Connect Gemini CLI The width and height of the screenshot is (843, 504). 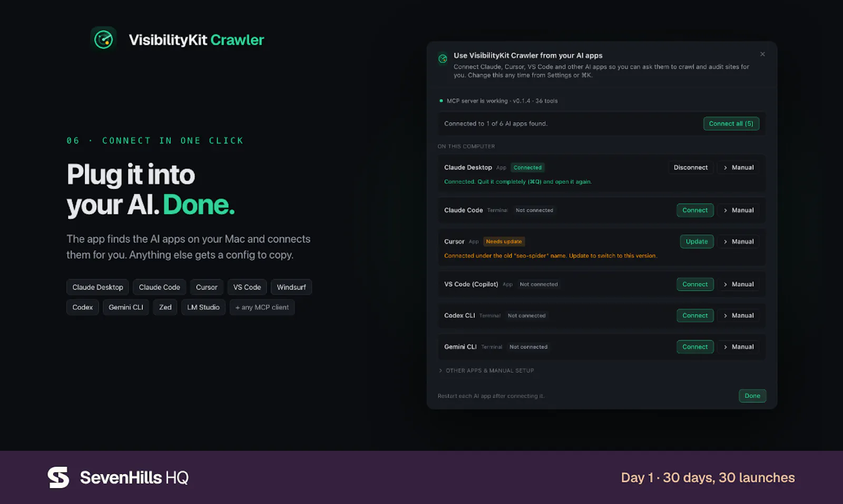pyautogui.click(x=695, y=347)
